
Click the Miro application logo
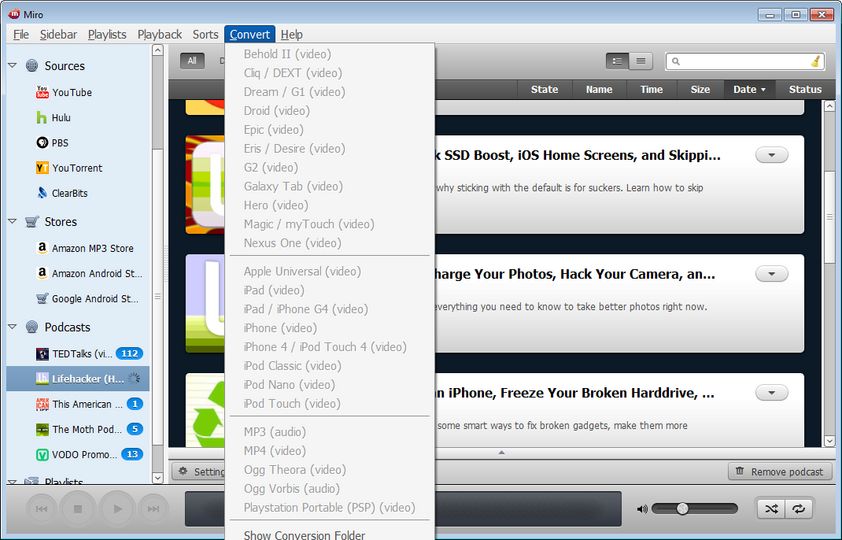click(x=14, y=14)
